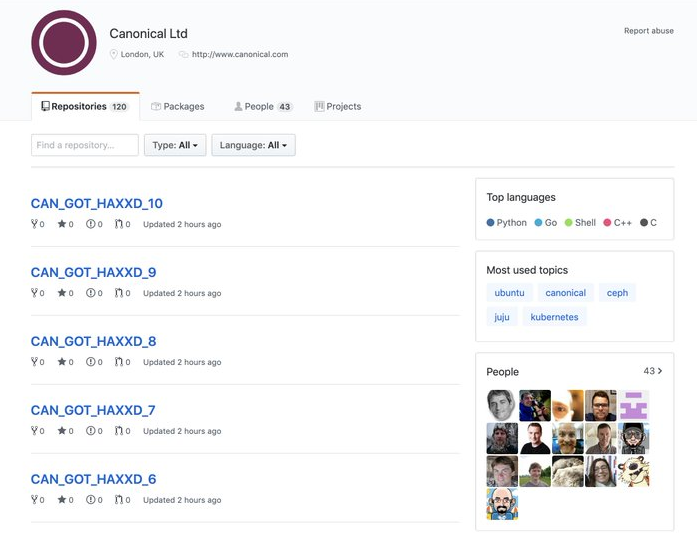
Task: Open the Type: All dropdown
Action: (175, 145)
